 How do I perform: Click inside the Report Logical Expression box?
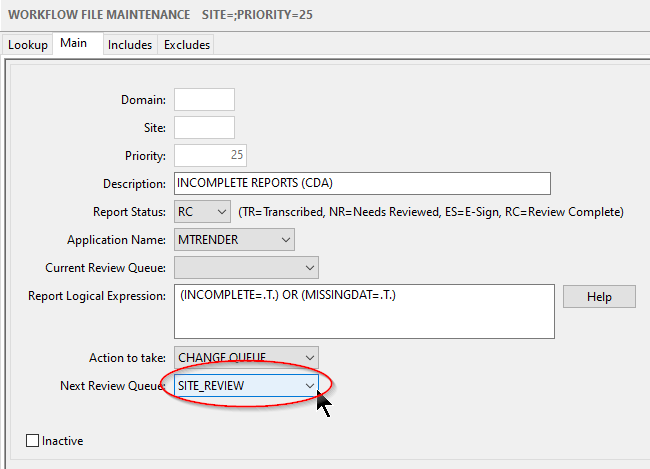363,312
